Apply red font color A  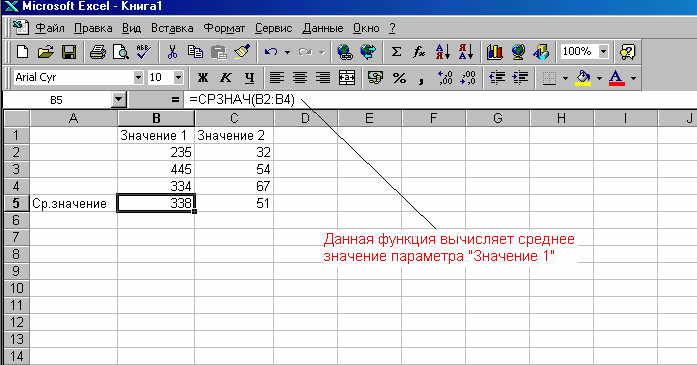(x=617, y=78)
